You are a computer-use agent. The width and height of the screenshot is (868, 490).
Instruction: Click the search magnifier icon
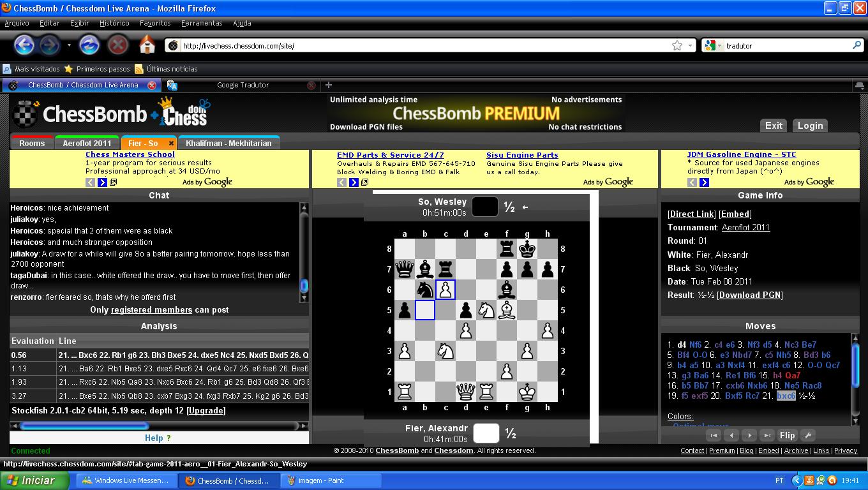point(857,45)
